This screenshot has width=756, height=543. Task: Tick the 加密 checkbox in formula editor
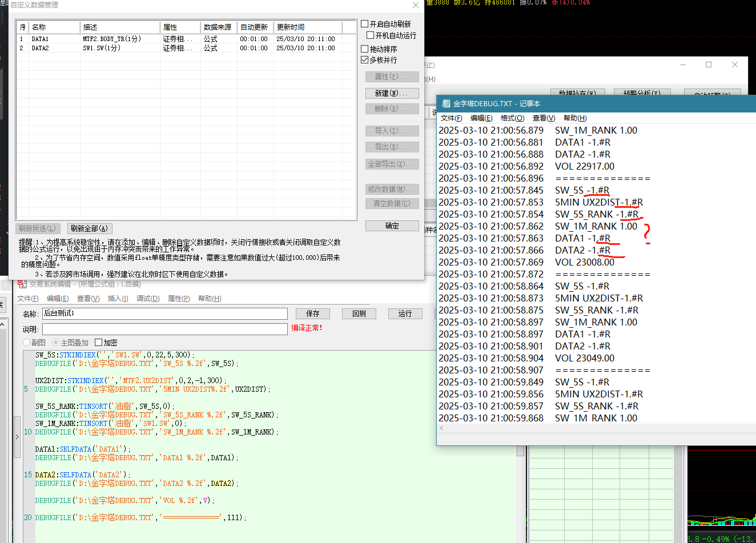pos(98,343)
